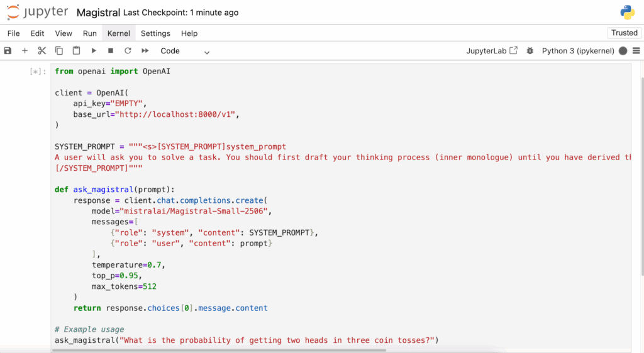Click the vertical scrollbar on the right
This screenshot has width=644, height=353.
[x=642, y=176]
